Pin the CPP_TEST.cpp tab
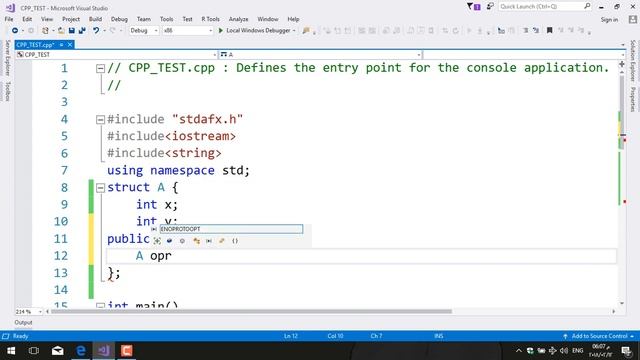Viewport: 640px width, 360px height. pyautogui.click(x=62, y=45)
